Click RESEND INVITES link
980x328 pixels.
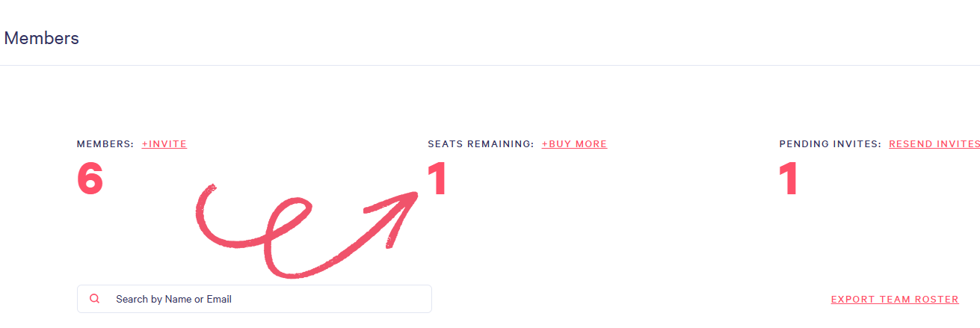tap(934, 144)
